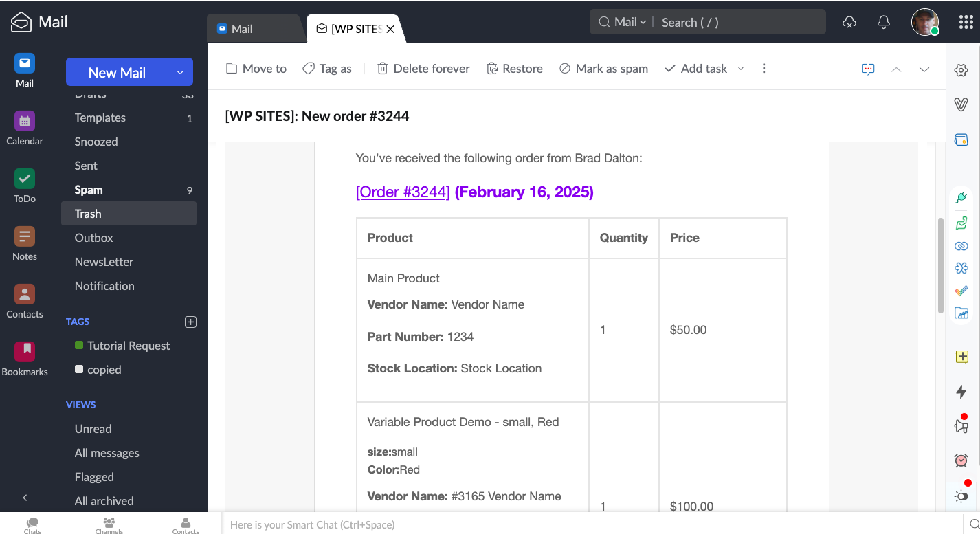This screenshot has width=980, height=534.
Task: Open the Spam folder
Action: point(89,190)
